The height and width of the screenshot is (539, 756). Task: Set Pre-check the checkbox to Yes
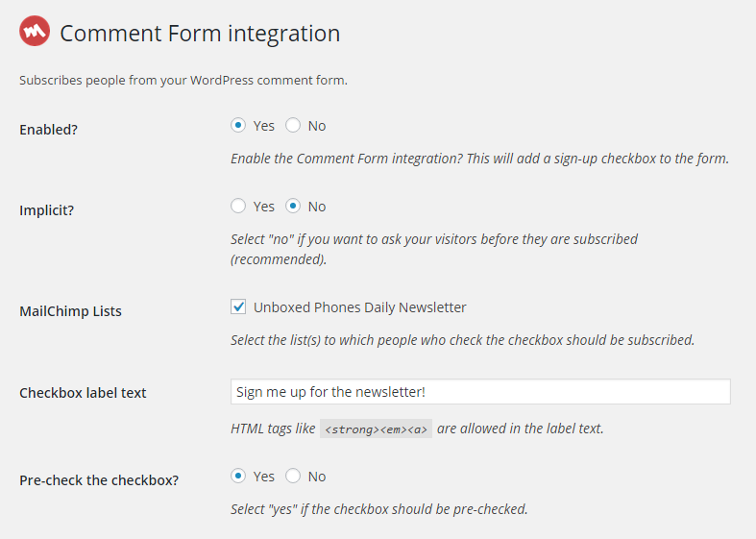click(238, 476)
